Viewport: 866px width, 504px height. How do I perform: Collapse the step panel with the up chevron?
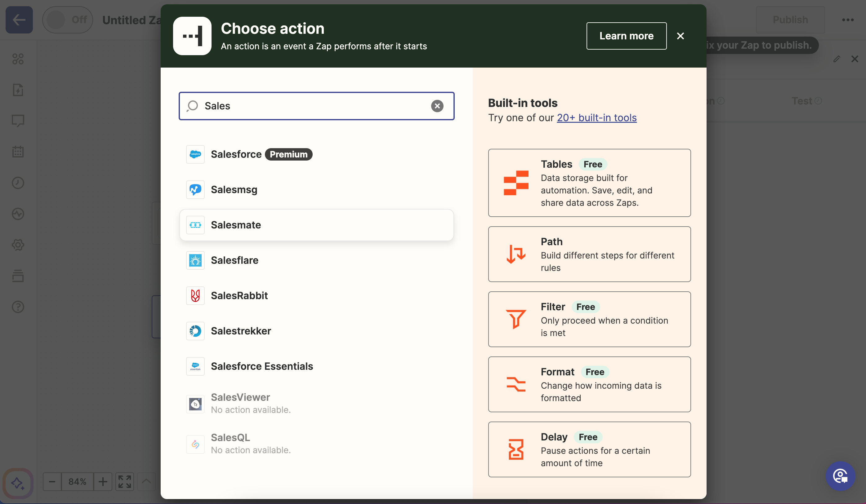click(146, 481)
